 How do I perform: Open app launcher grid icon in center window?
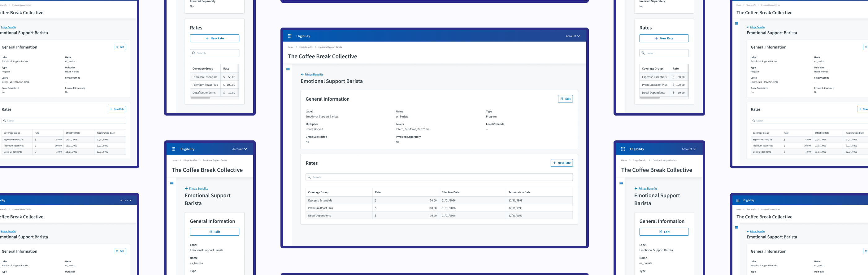coord(289,36)
